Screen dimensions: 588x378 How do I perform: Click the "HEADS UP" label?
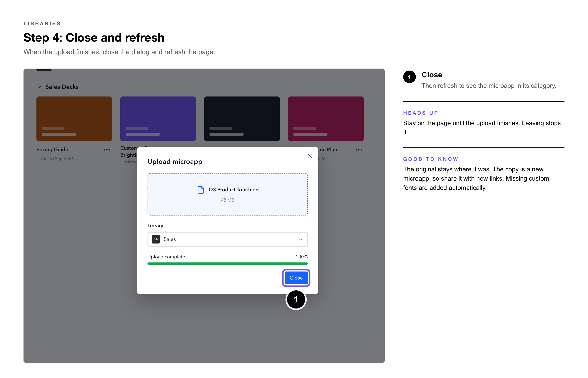coord(420,113)
